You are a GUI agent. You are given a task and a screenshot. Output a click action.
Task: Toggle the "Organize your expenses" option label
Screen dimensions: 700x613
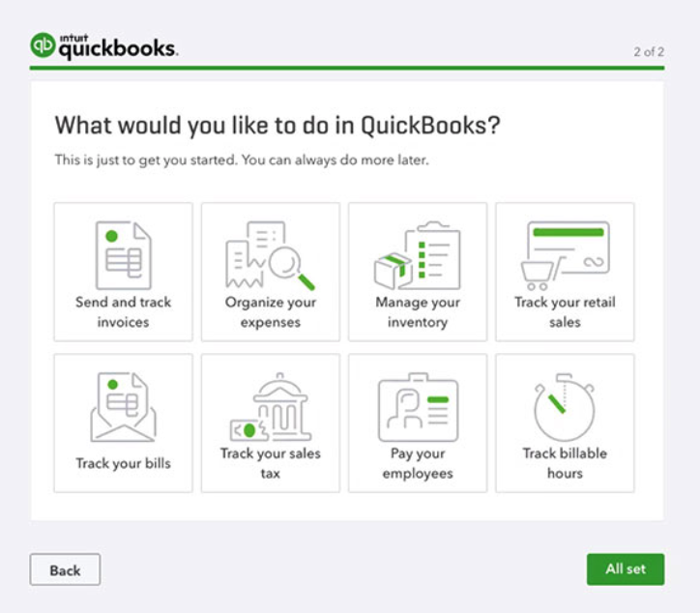pos(270,311)
